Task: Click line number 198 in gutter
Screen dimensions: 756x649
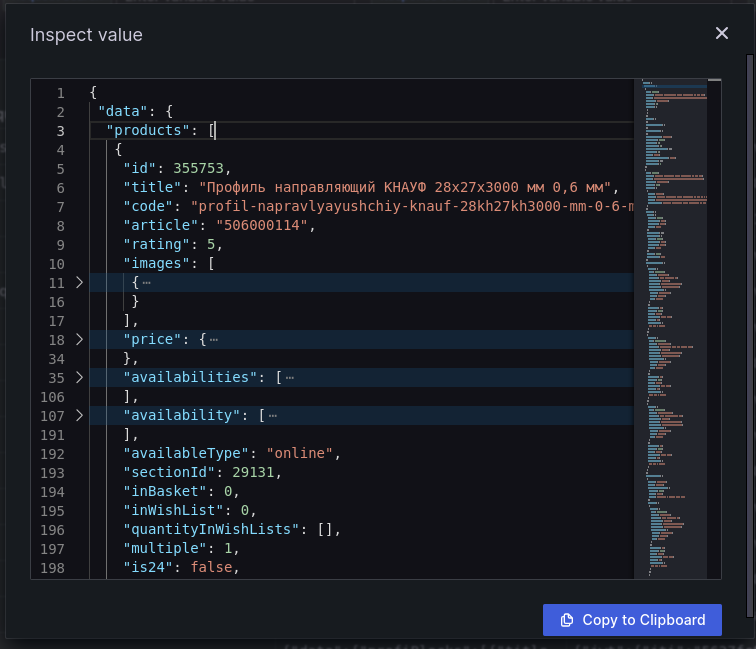Action: coord(52,568)
